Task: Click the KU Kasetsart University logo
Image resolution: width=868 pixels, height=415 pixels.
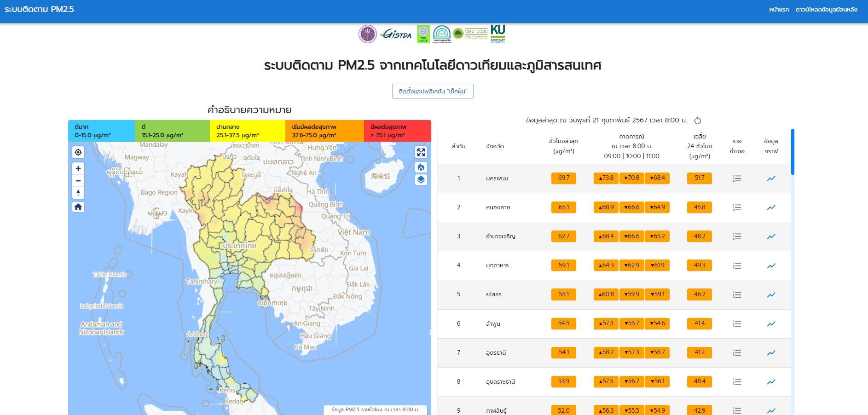Action: tap(498, 34)
